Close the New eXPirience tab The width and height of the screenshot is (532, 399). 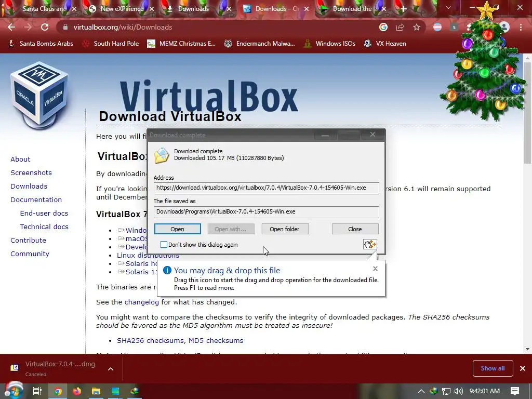[152, 9]
